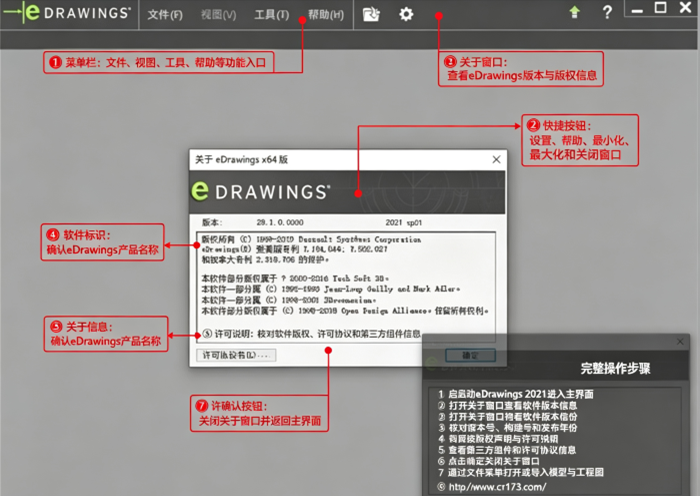This screenshot has width=700, height=496.
Task: Click the question mark help icon
Action: (607, 12)
